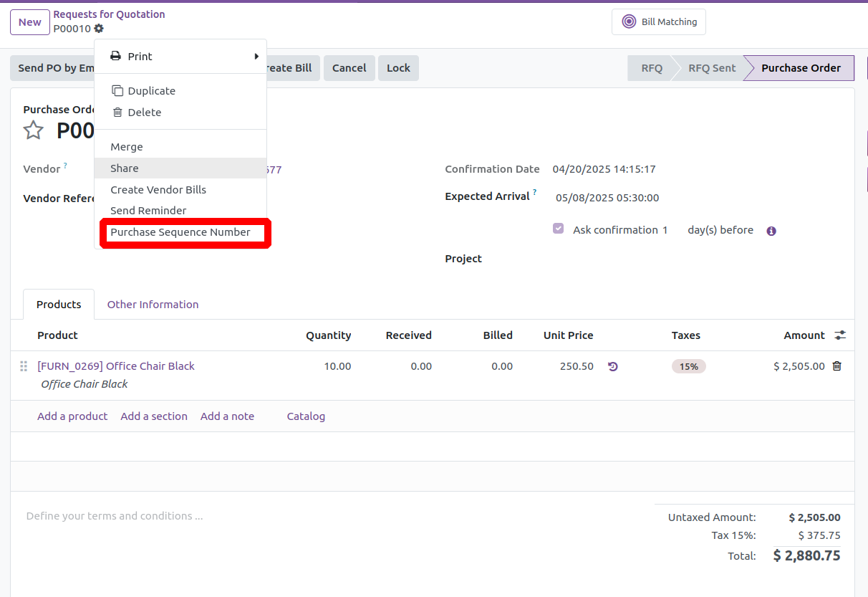Screen dimensions: 868x597
Task: Click the Confirmation Date value 04/20/2025 14:15:17
Action: tap(604, 170)
